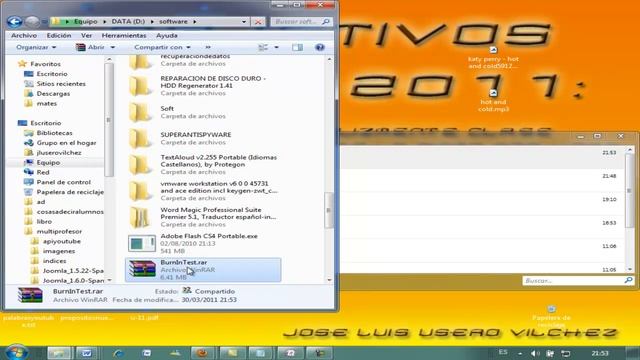Select the multiprofesor folder in tree

59,231
